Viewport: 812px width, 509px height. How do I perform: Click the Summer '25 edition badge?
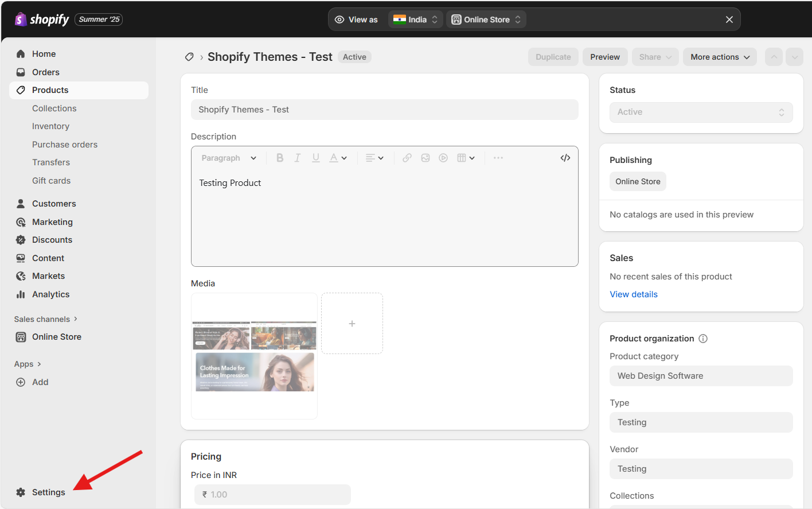click(x=99, y=20)
